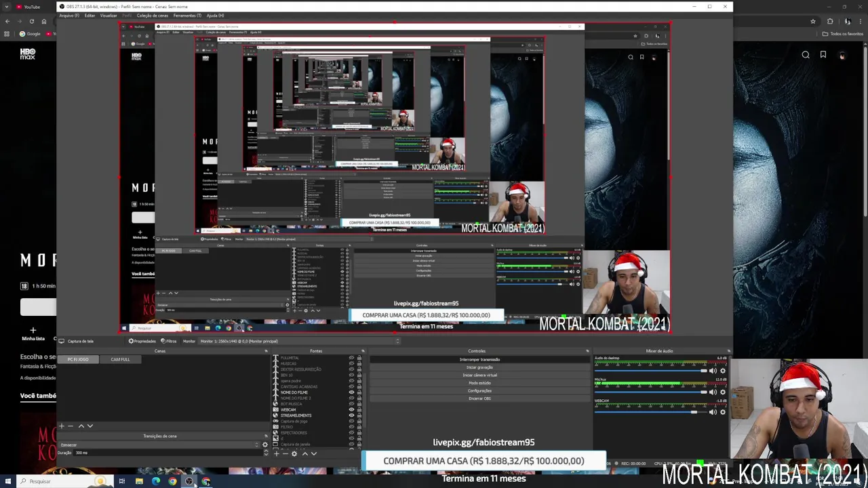Adjust WEBCAM volume slider
Screen dimensions: 868x488
click(x=650, y=412)
